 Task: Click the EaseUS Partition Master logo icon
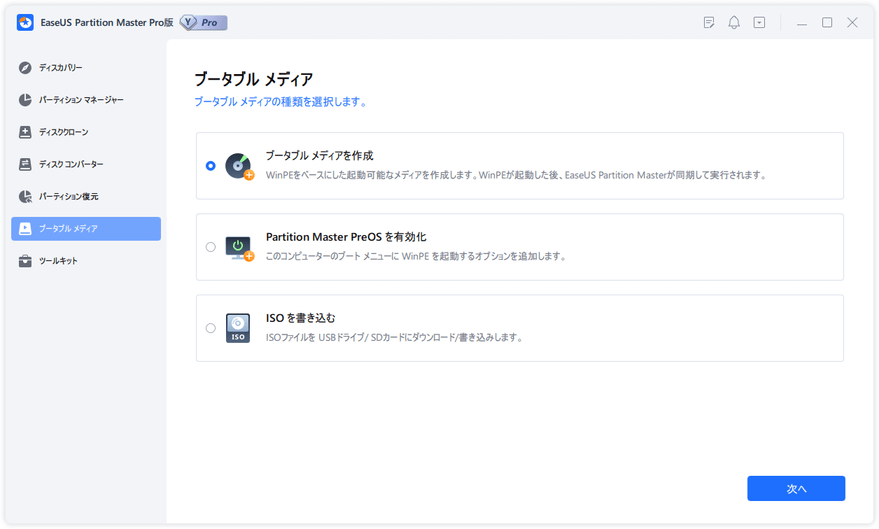pos(25,22)
